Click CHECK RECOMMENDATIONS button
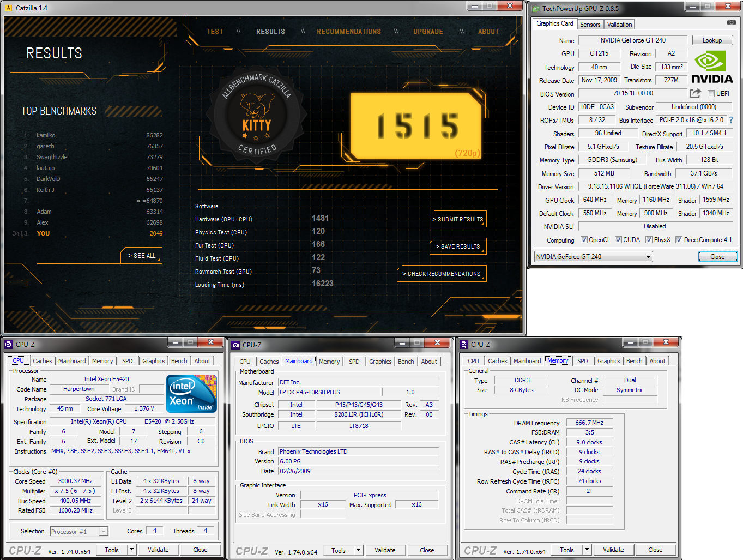This screenshot has height=560, width=743. point(442,274)
